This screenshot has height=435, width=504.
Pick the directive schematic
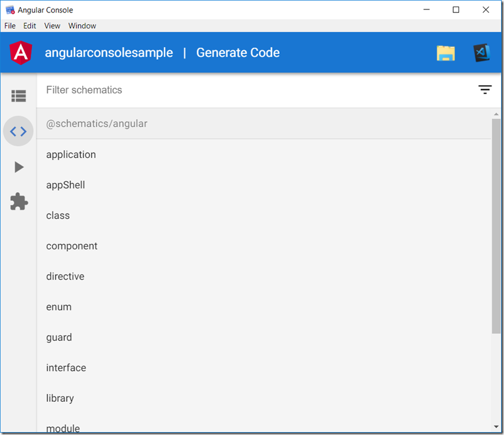coord(264,277)
